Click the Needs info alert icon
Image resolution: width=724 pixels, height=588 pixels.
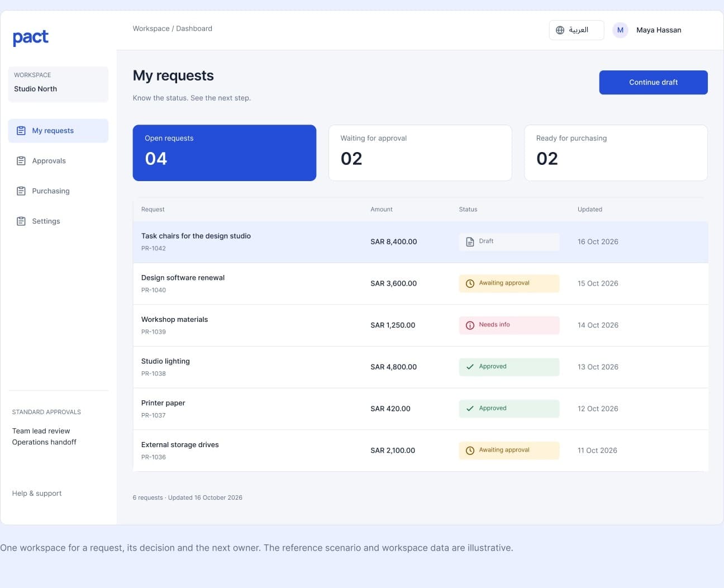click(470, 325)
